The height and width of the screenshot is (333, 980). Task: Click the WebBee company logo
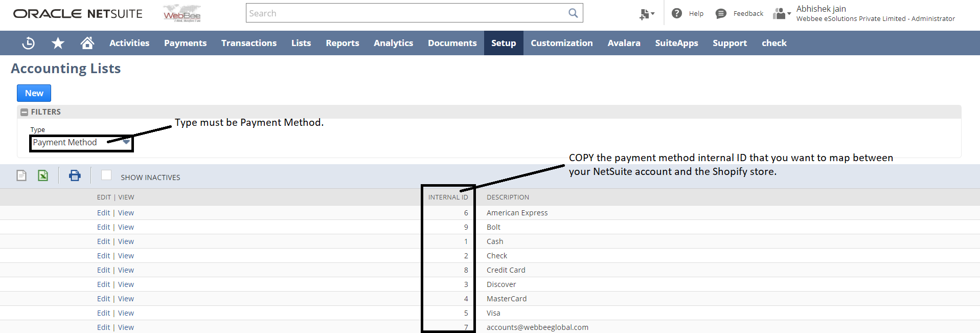click(182, 13)
